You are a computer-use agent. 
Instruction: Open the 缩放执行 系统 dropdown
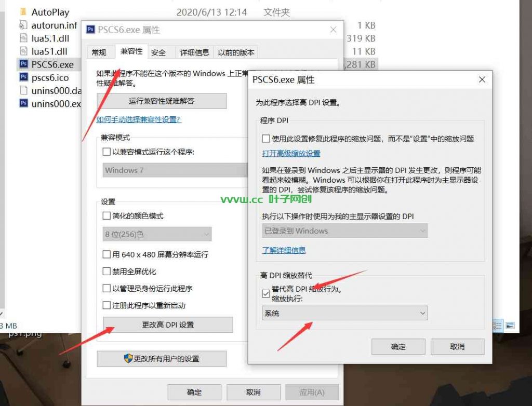point(345,313)
